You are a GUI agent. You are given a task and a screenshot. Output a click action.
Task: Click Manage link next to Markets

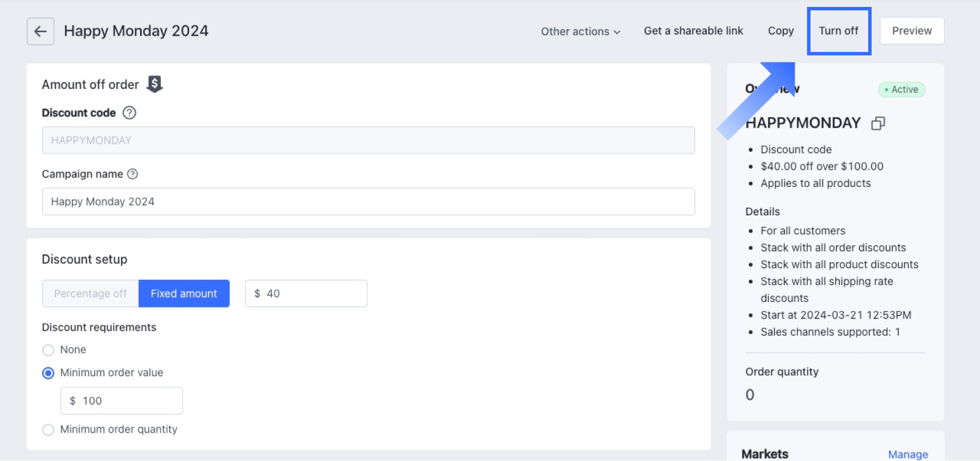[907, 455]
